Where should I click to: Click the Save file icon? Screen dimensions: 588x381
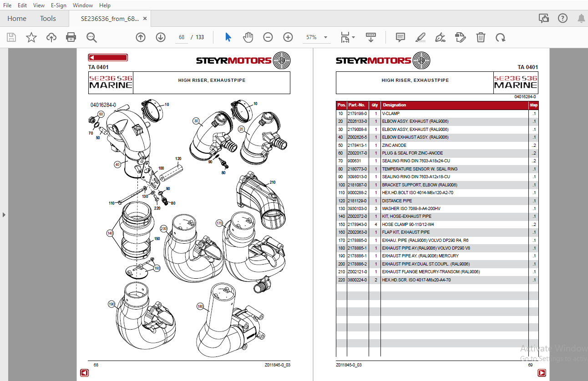pyautogui.click(x=11, y=37)
